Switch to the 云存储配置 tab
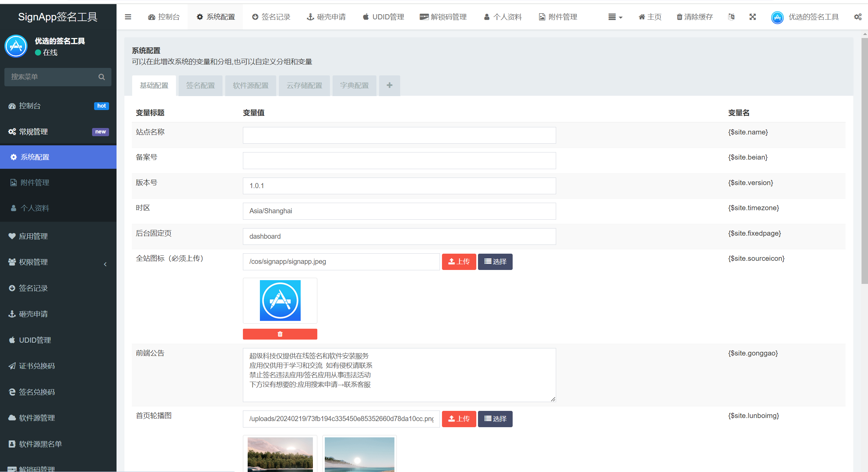 (304, 86)
